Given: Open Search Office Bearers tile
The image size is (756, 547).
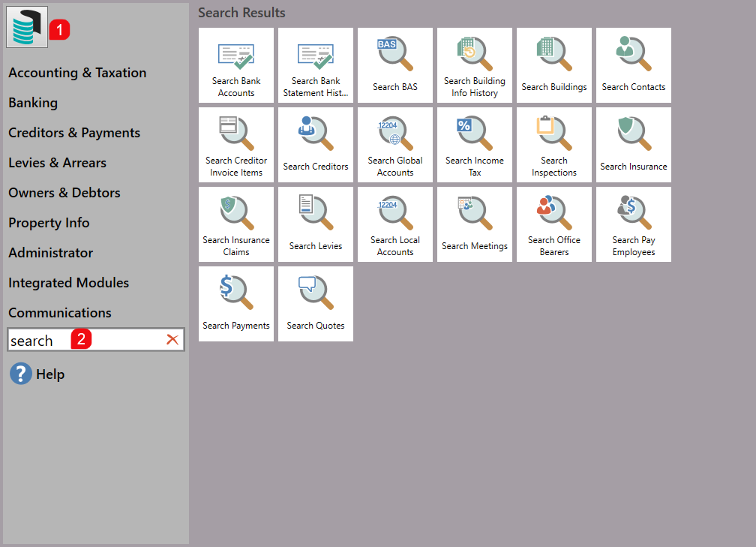Looking at the screenshot, I should (554, 224).
